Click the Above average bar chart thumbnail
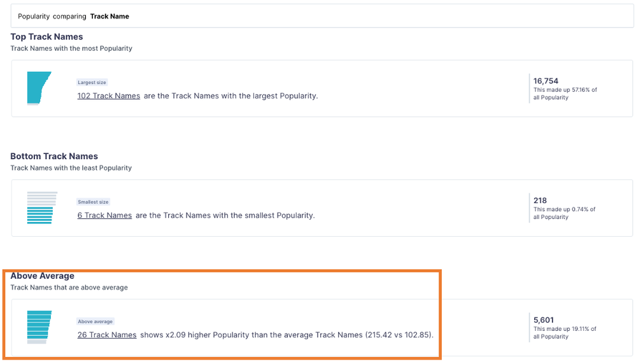This screenshot has width=636, height=364. click(39, 328)
